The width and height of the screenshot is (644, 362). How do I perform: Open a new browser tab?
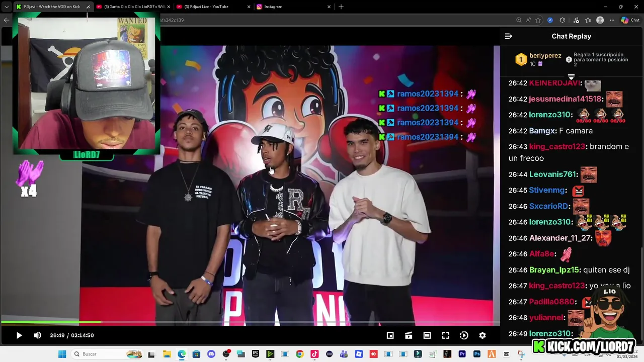click(341, 7)
